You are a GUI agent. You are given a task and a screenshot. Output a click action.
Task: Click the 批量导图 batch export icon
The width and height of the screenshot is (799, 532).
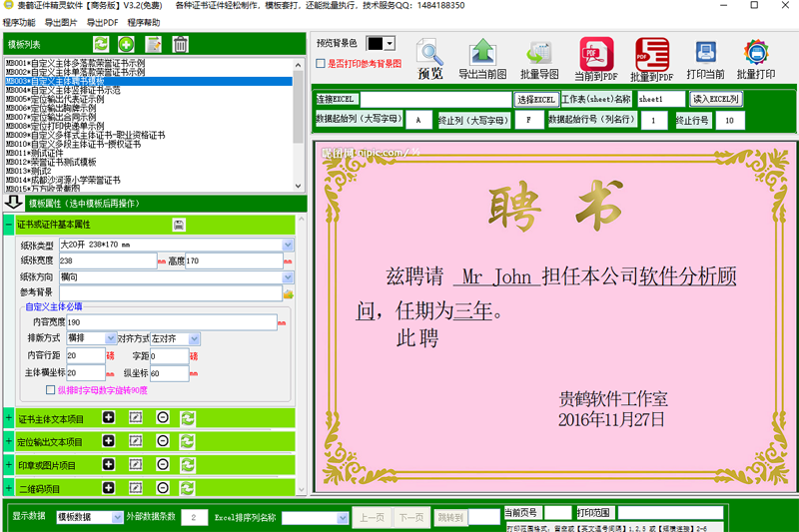click(539, 54)
